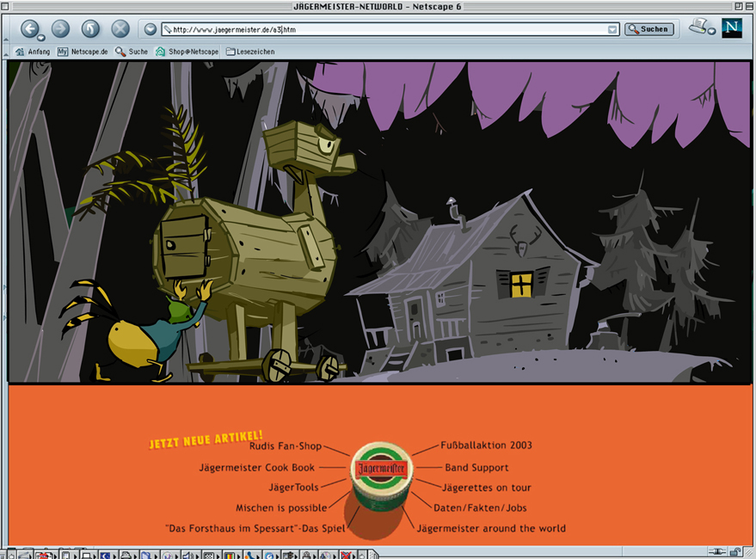Click the Netscape N logo
Screen dimensions: 756x559
click(731, 28)
